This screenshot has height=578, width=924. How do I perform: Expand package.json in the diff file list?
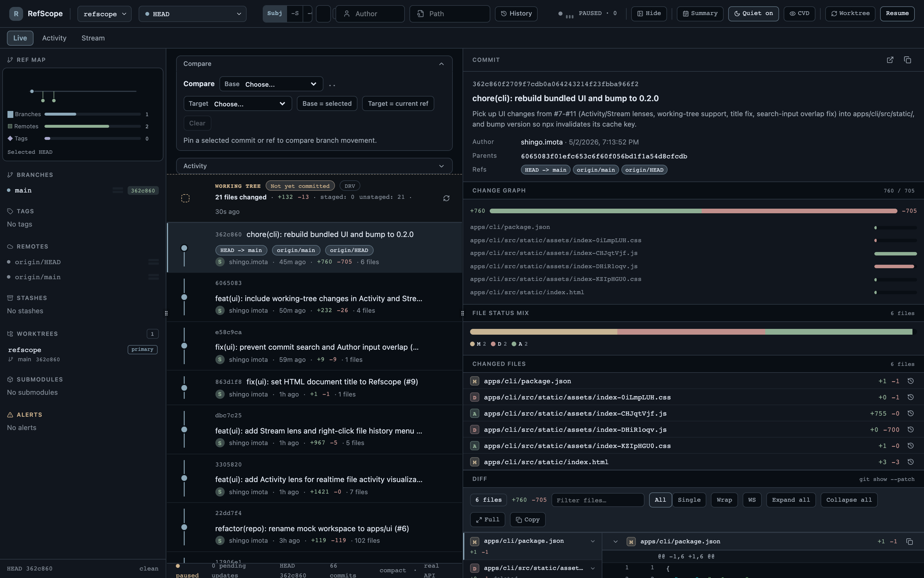(593, 541)
